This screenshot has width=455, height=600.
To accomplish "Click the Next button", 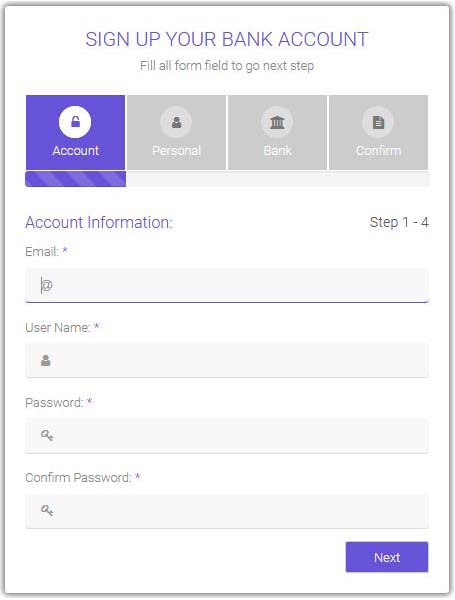I will pyautogui.click(x=387, y=557).
